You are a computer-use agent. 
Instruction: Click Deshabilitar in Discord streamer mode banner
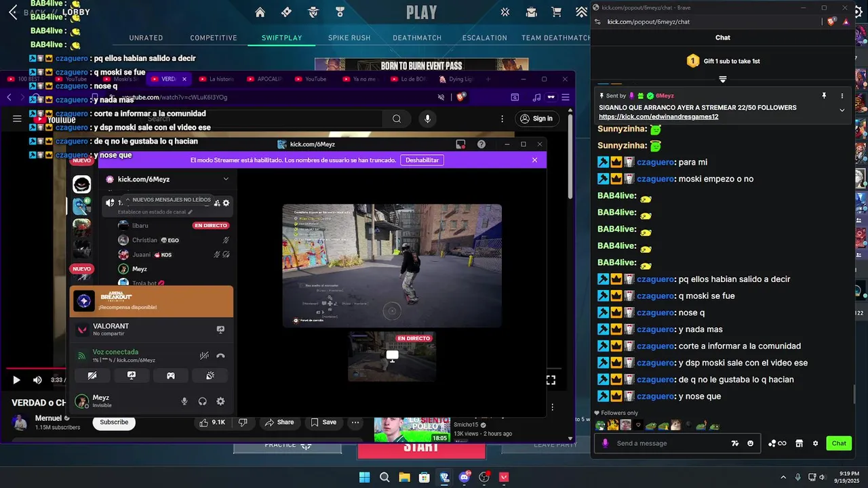click(x=422, y=160)
